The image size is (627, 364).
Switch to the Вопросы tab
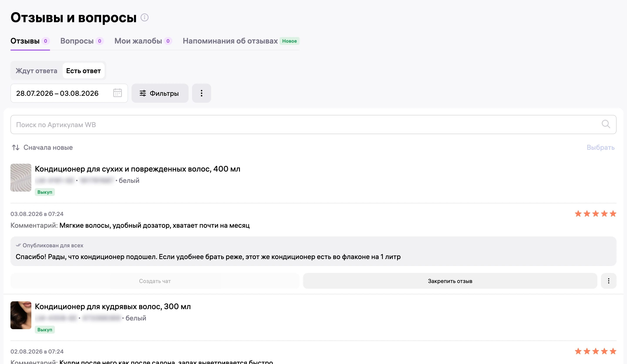(82, 41)
